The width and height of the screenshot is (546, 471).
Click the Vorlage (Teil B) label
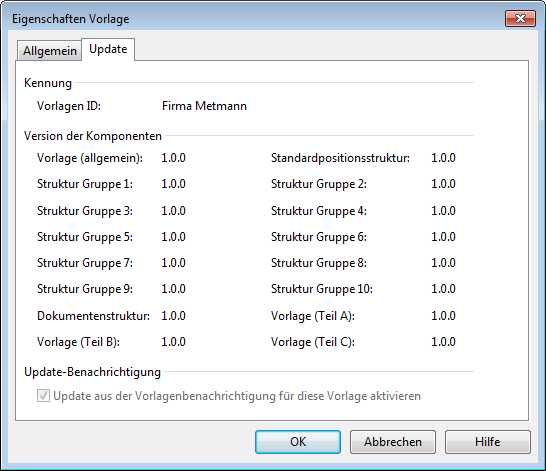(x=78, y=342)
